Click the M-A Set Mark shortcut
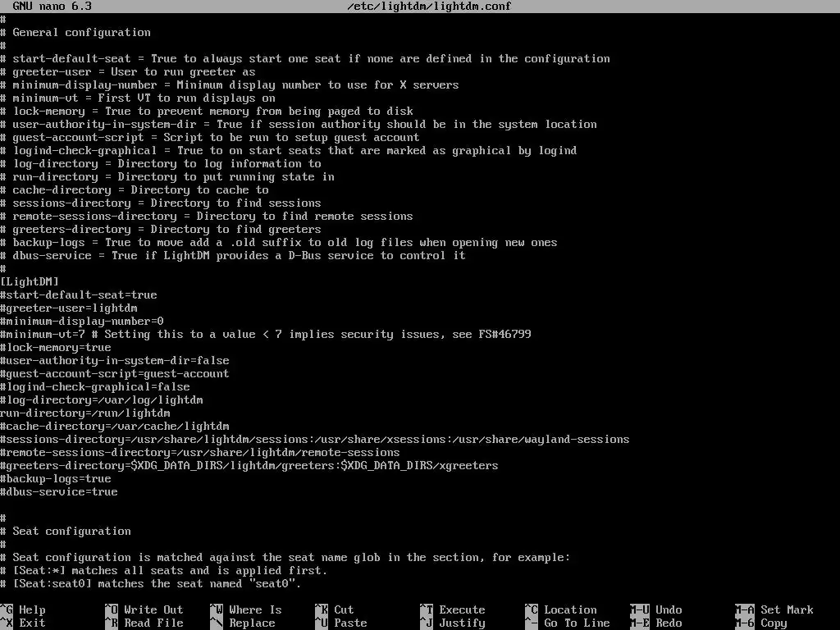The width and height of the screenshot is (840, 630). pyautogui.click(x=774, y=609)
